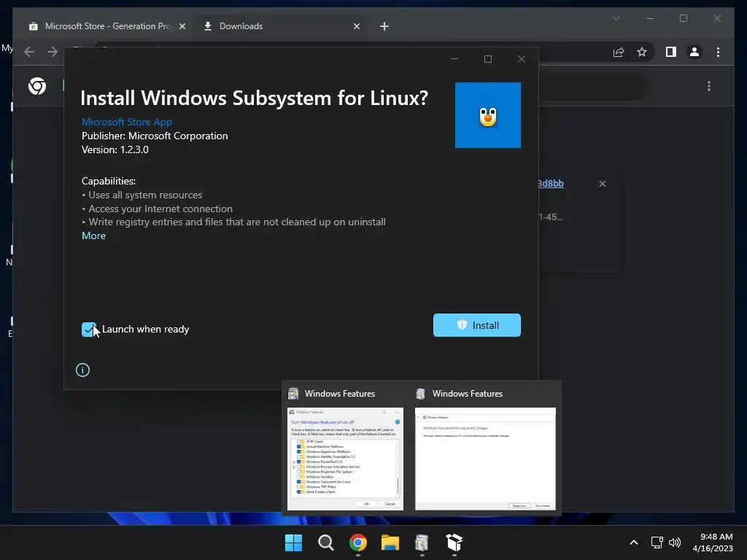Go back in the Chrome browser
Image resolution: width=747 pixels, height=560 pixels.
click(x=29, y=52)
